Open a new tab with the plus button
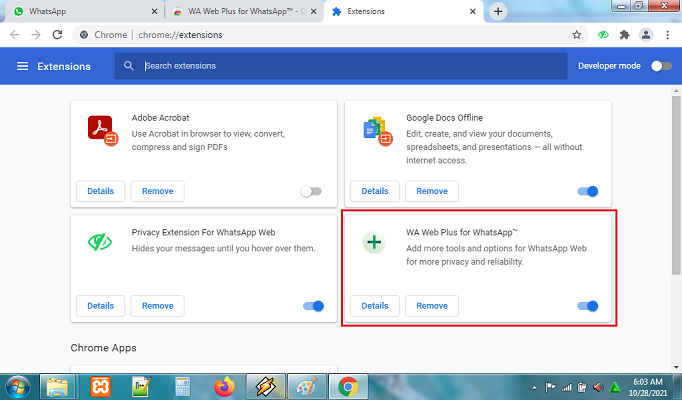 (x=498, y=11)
